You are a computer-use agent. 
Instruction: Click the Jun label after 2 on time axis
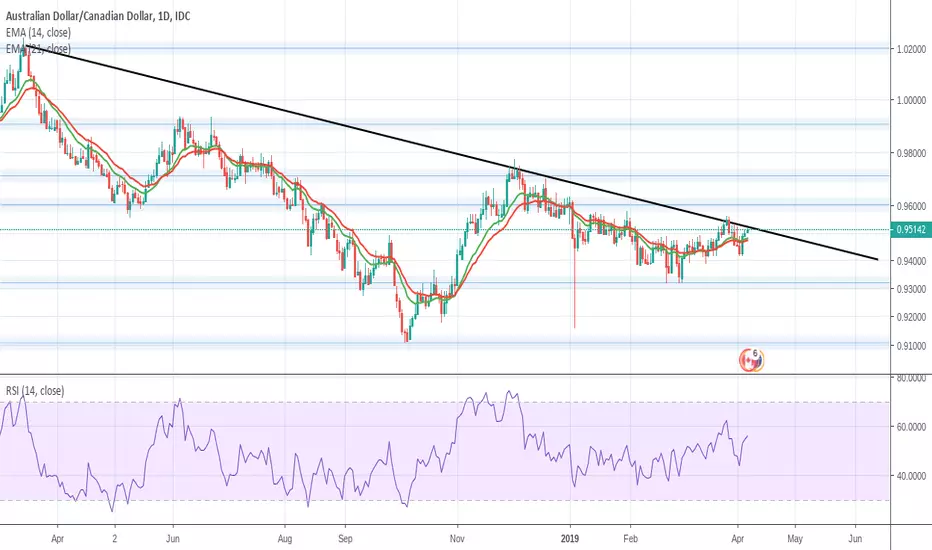(x=173, y=539)
